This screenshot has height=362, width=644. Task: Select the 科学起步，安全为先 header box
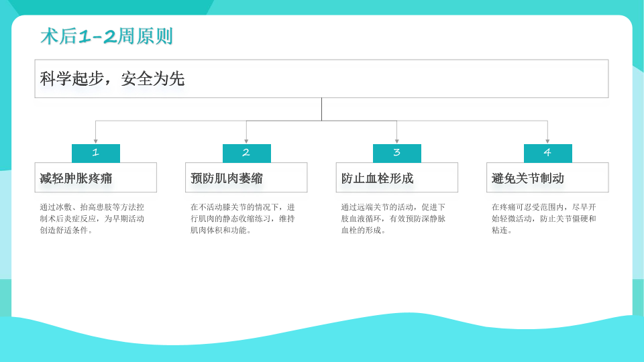[x=321, y=78]
